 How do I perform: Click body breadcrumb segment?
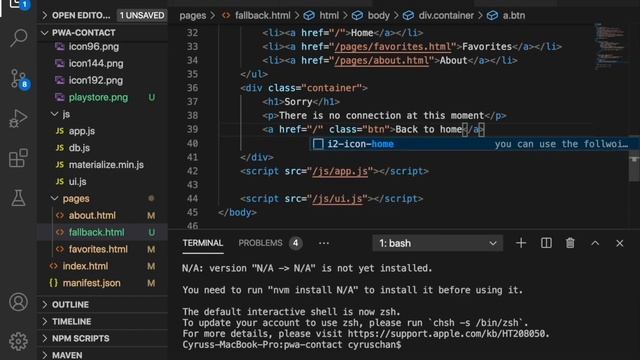click(x=378, y=16)
